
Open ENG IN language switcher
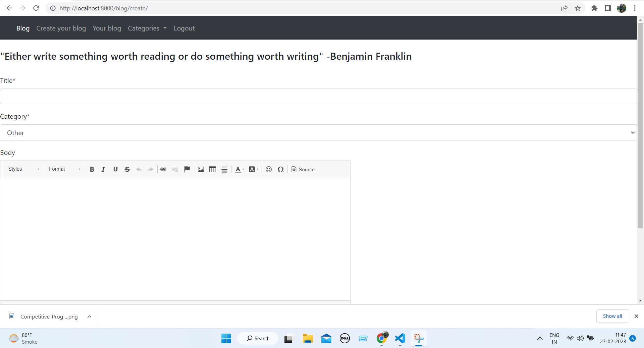point(554,338)
